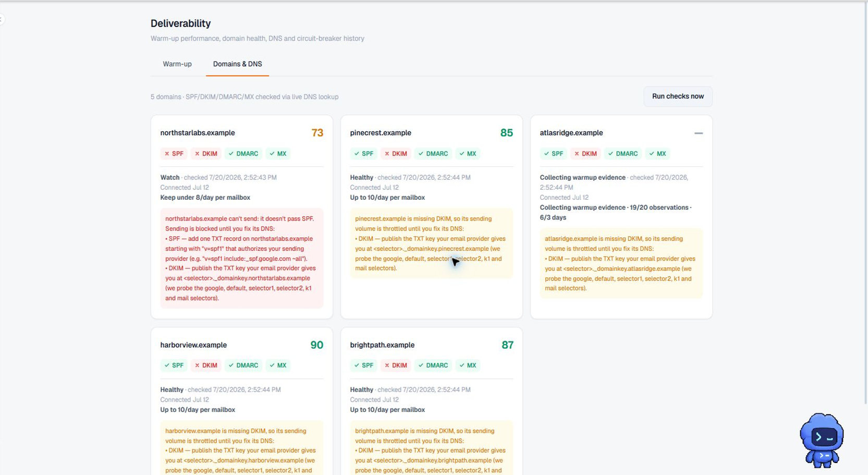Click the Run checks now button
Viewport: 868px width, 475px height.
click(x=678, y=96)
